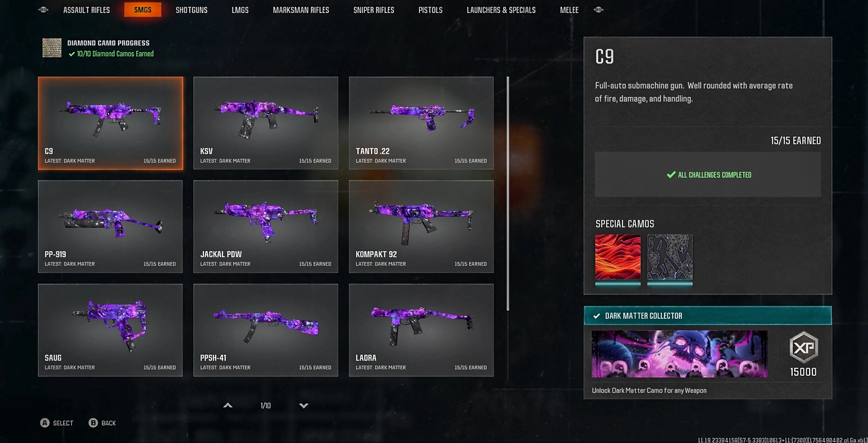Open the Dark Matter Collector header bar
This screenshot has width=868, height=443.
click(708, 315)
